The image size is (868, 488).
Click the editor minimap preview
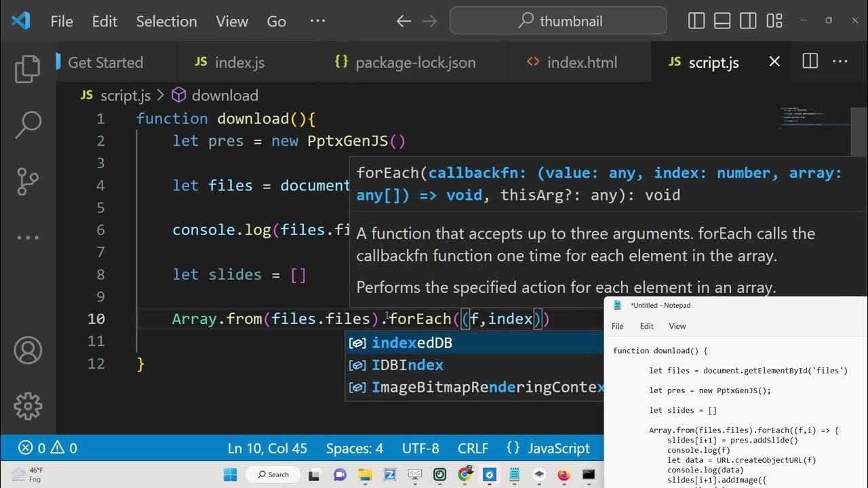tap(814, 117)
